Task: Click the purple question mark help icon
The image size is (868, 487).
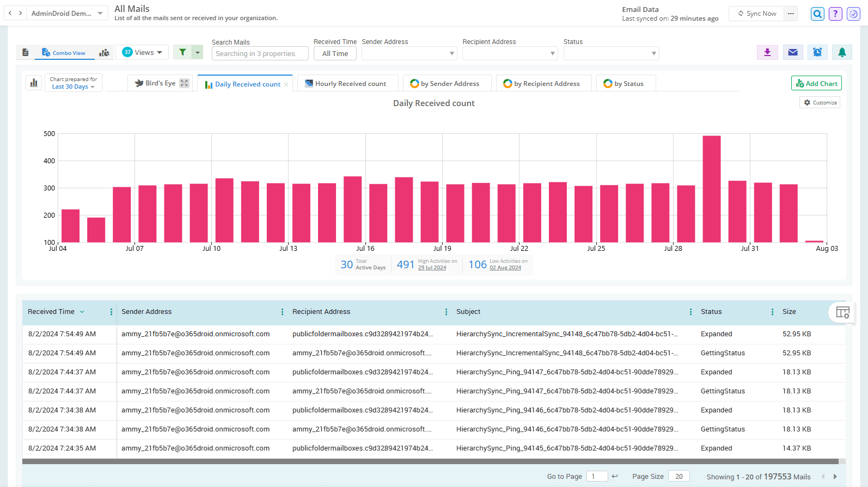Action: [835, 14]
